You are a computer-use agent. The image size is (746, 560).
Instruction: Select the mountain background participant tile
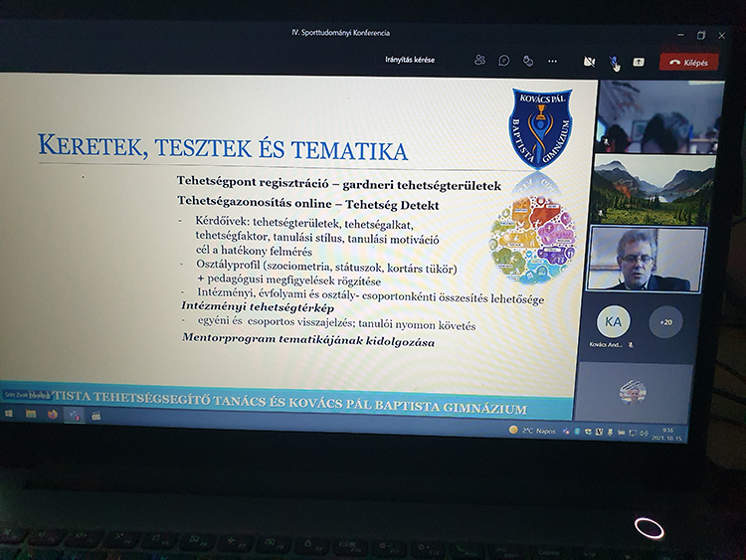pyautogui.click(x=653, y=190)
